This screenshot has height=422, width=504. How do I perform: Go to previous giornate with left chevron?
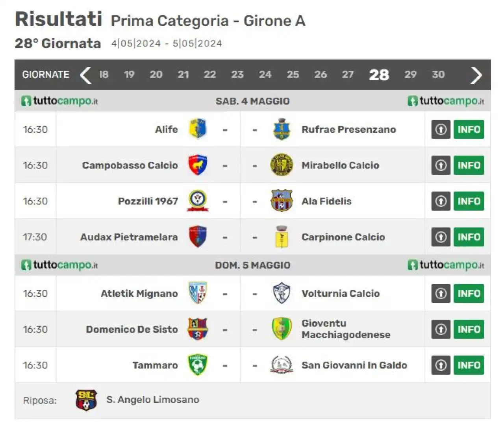[x=85, y=75]
